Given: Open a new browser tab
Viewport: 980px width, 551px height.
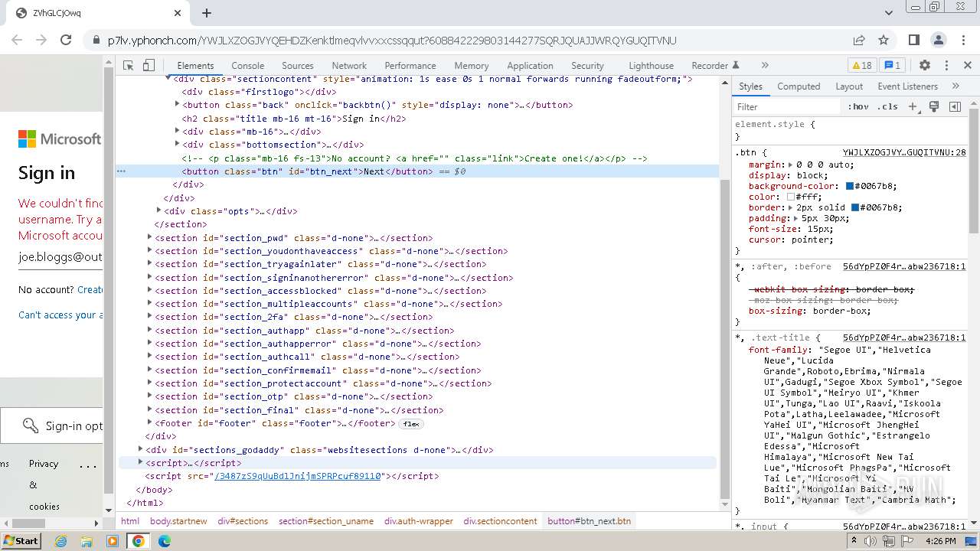Looking at the screenshot, I should pyautogui.click(x=207, y=13).
